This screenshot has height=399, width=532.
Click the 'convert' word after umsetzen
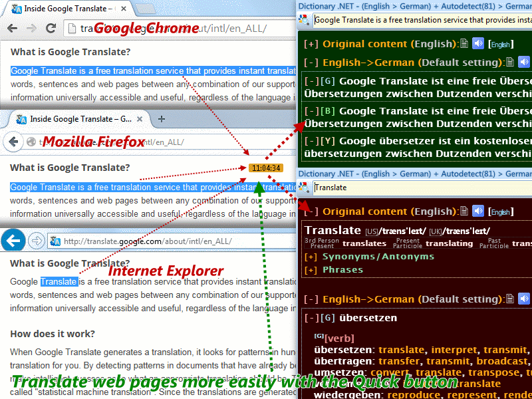(390, 372)
